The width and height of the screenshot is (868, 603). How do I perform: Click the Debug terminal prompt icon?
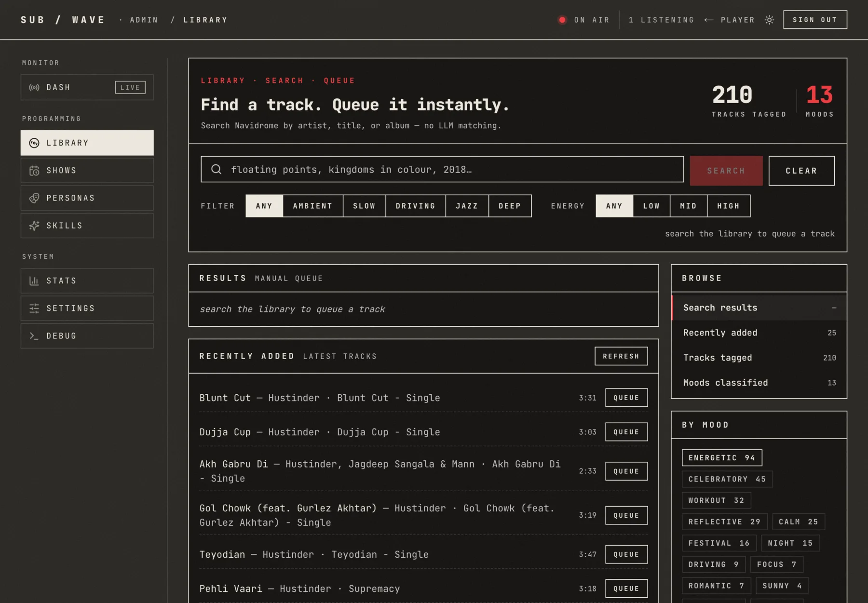[34, 336]
